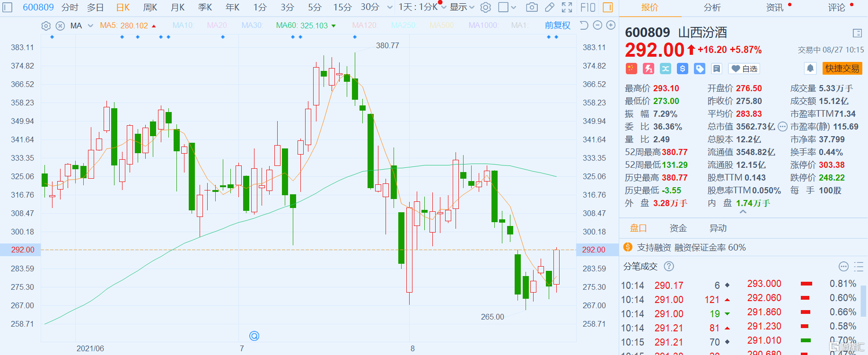868x355 pixels.
Task: Open the 评论 comments tab
Action: (837, 8)
